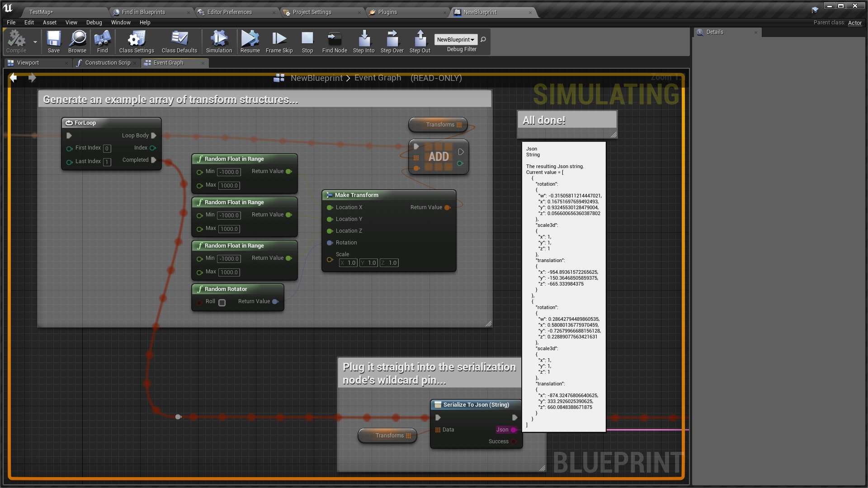Select the Transforms variable node near Serialize
Viewport: 868px width, 488px height.
[x=387, y=436]
